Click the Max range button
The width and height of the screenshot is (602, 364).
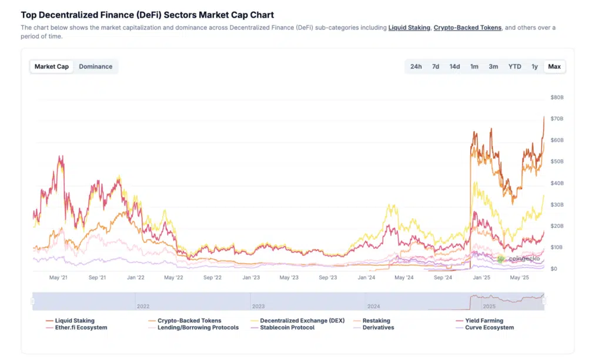pyautogui.click(x=554, y=66)
